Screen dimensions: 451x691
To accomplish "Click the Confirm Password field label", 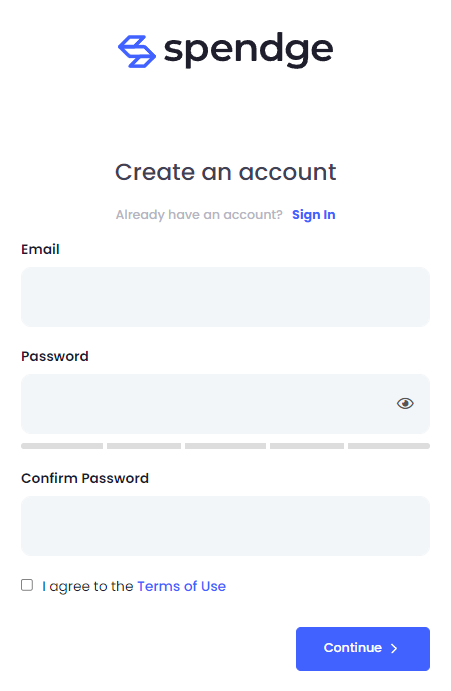I will [85, 478].
